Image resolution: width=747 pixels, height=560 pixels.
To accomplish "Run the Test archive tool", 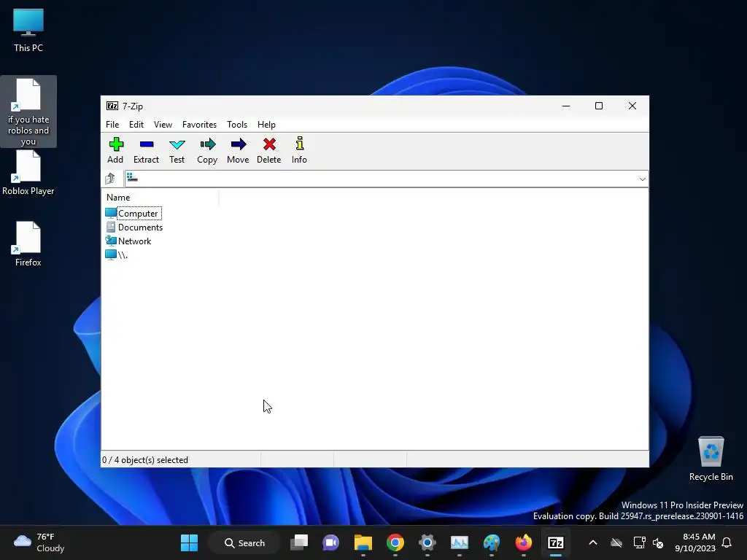I will click(x=177, y=150).
